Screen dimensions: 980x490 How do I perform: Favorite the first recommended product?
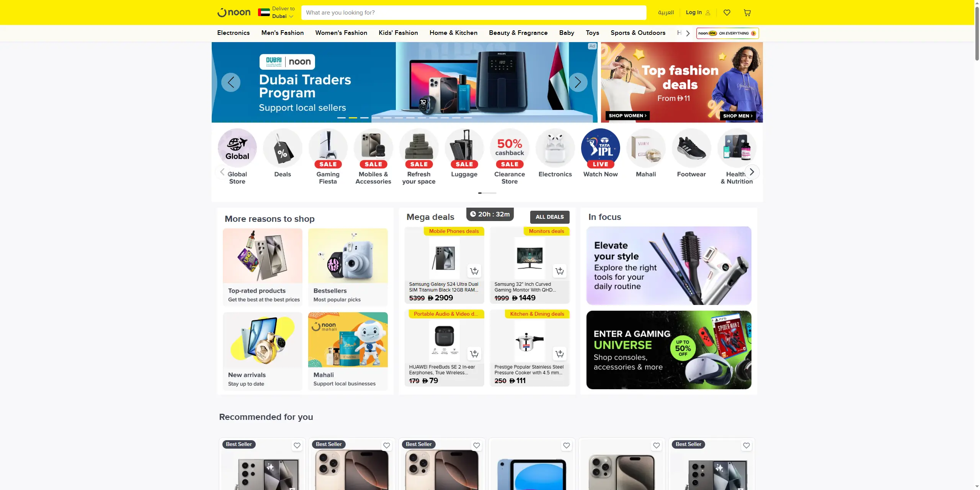[297, 446]
